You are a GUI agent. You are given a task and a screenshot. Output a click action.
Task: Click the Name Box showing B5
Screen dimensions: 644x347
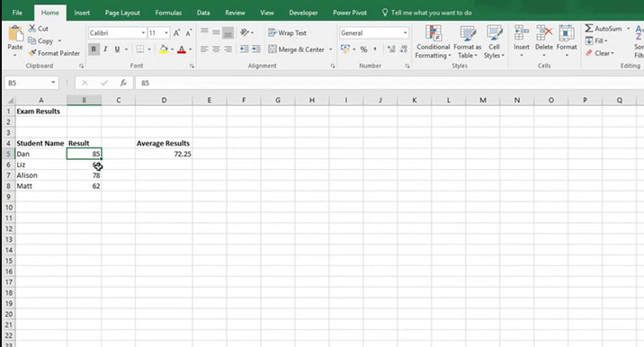pyautogui.click(x=27, y=83)
